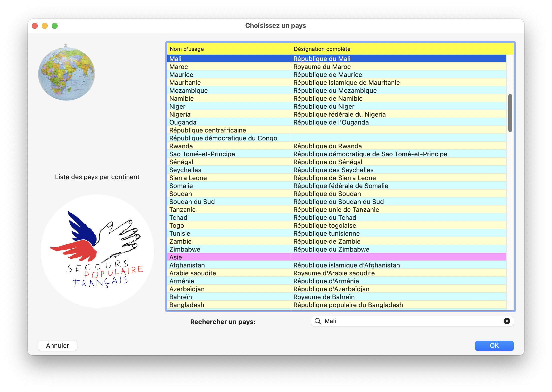
Task: Select the Sénégal row
Action: point(337,162)
